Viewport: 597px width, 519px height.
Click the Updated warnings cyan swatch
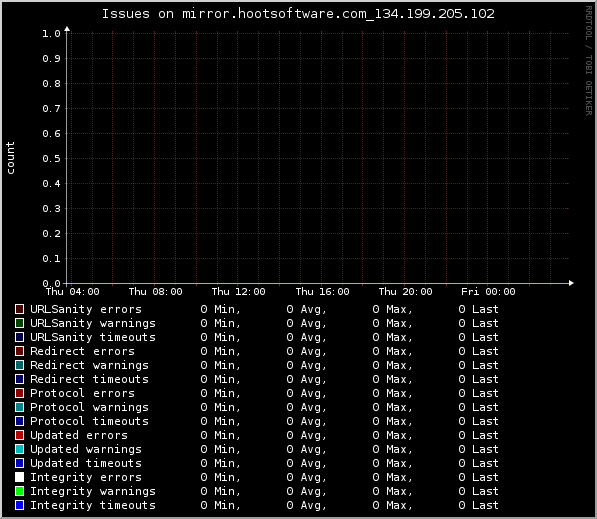pyautogui.click(x=19, y=449)
